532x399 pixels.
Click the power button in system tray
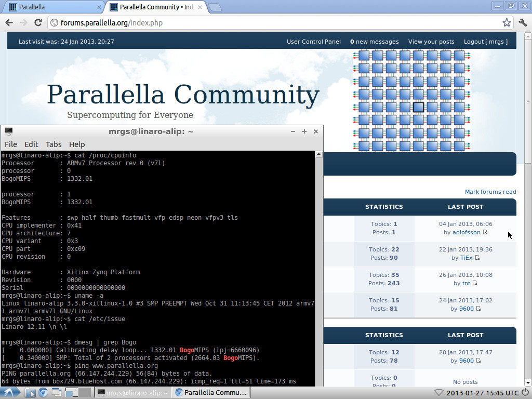[x=526, y=393]
